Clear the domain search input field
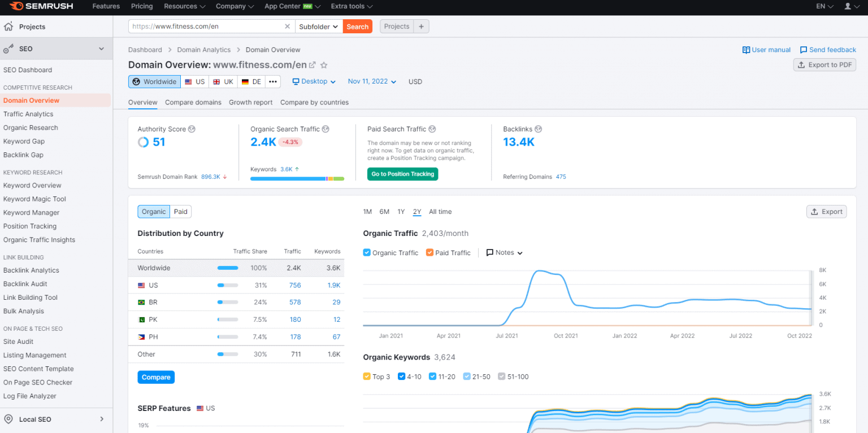 click(x=288, y=26)
